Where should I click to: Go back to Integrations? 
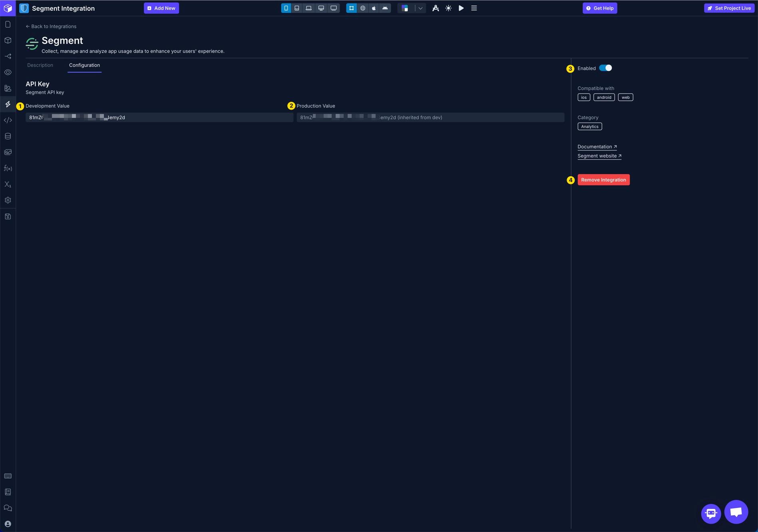[51, 26]
